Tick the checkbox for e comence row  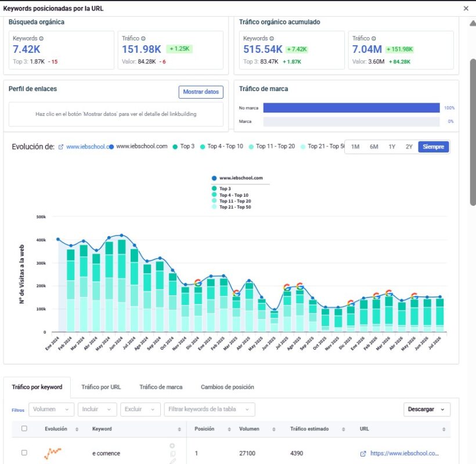pos(24,453)
